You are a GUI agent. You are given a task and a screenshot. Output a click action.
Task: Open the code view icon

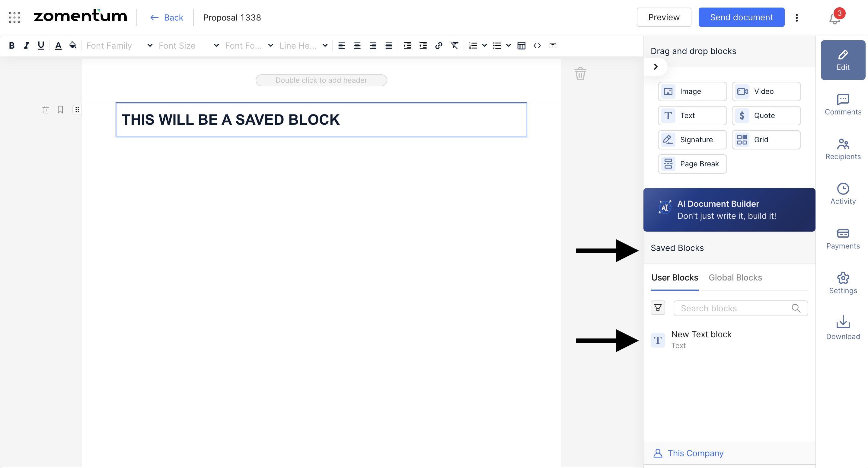537,46
